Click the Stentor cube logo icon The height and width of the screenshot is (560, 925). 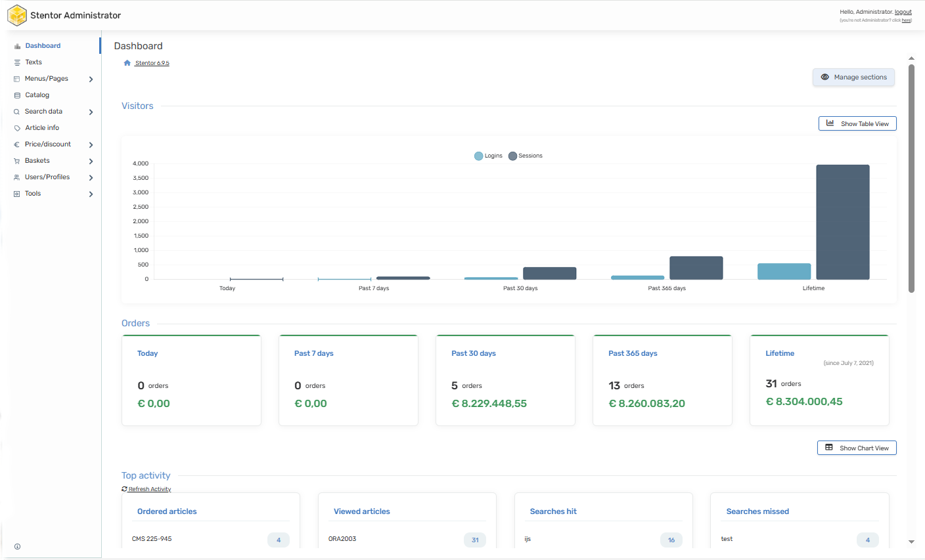17,15
